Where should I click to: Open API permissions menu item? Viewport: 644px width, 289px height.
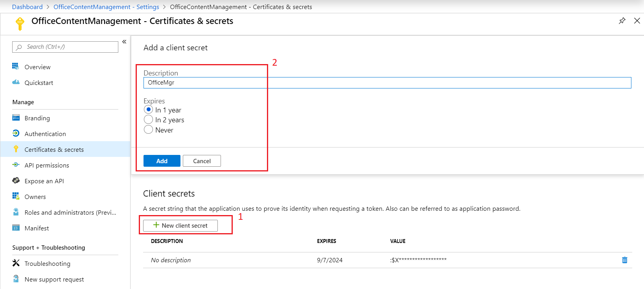[x=47, y=165]
